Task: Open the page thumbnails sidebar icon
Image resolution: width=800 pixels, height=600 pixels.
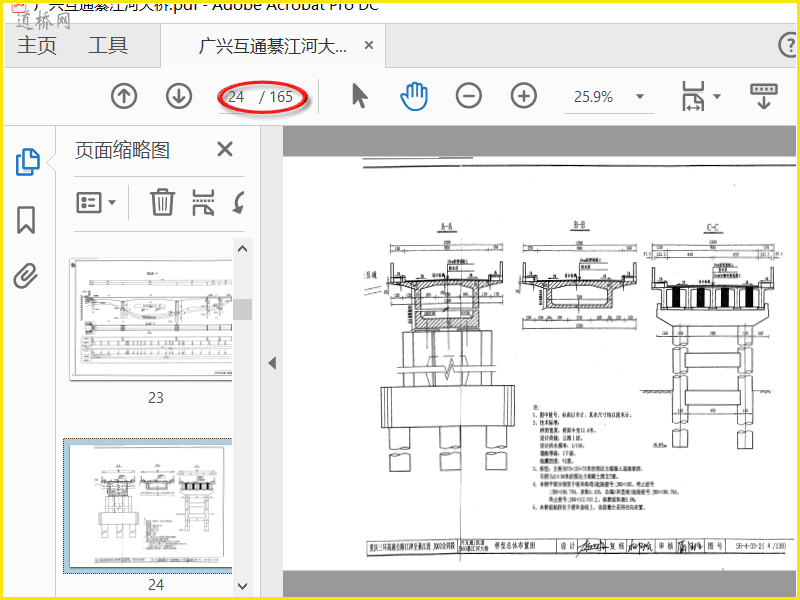Action: [28, 162]
